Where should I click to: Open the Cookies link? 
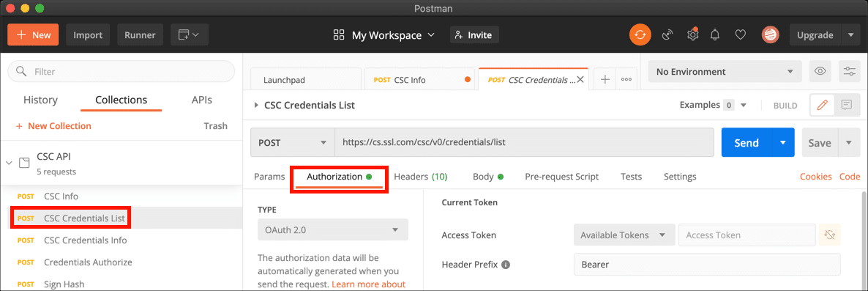(x=815, y=177)
